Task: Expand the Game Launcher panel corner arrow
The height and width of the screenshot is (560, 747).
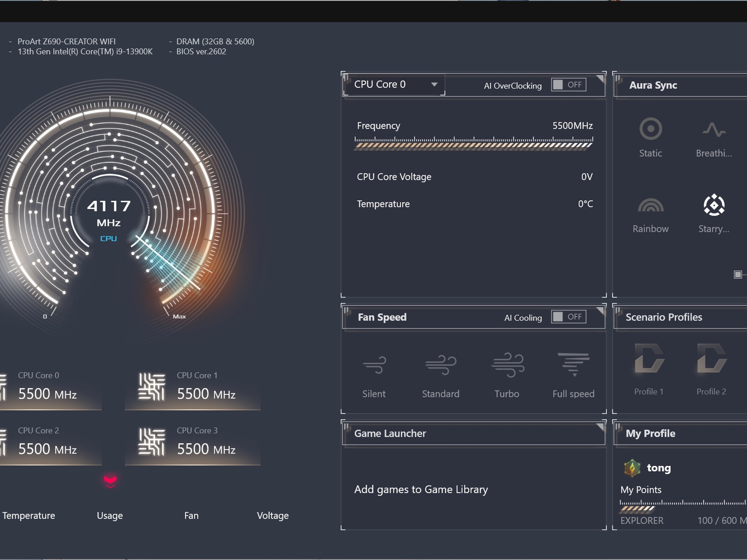Action: pos(600,427)
